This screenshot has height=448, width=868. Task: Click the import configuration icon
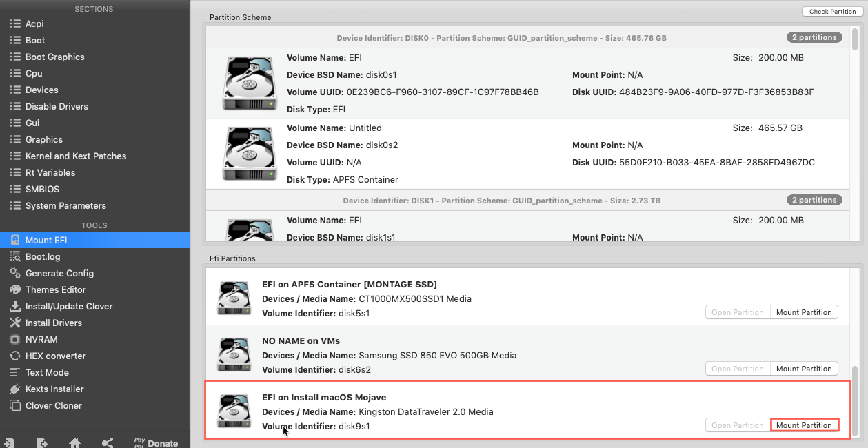point(11,442)
